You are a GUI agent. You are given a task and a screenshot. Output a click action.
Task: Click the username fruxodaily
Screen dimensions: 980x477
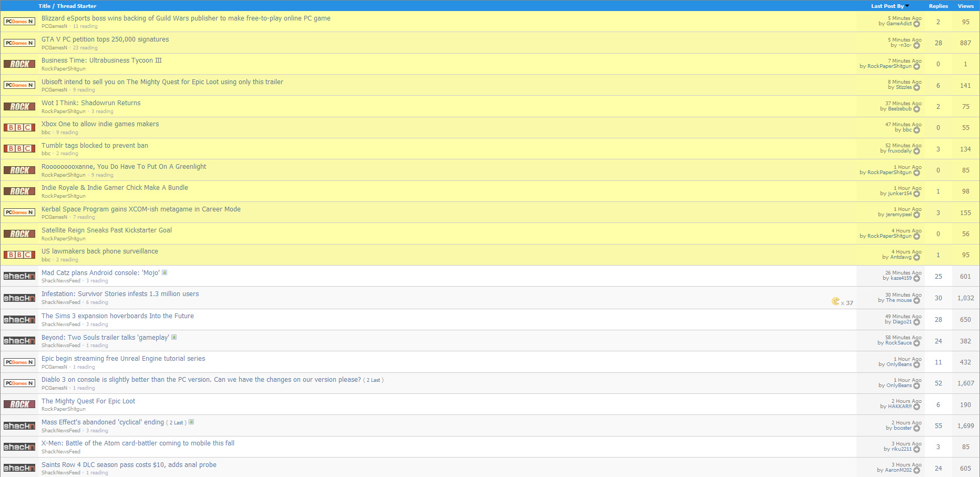899,151
